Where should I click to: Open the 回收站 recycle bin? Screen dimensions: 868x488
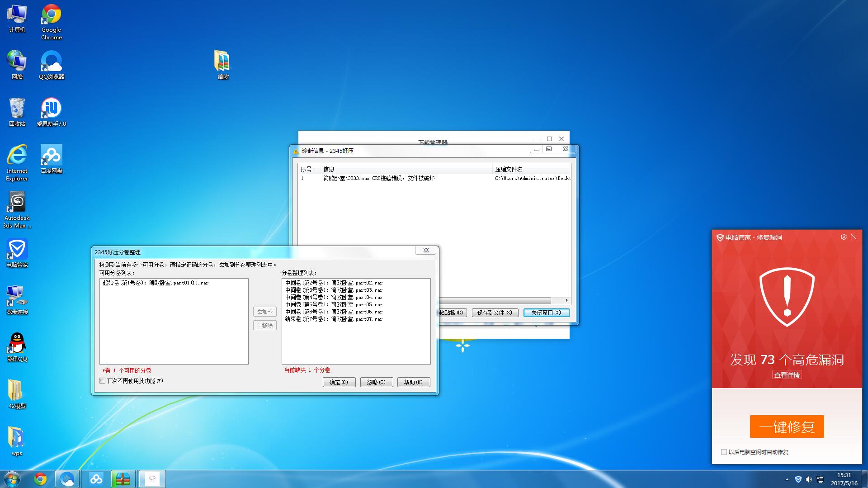click(17, 112)
